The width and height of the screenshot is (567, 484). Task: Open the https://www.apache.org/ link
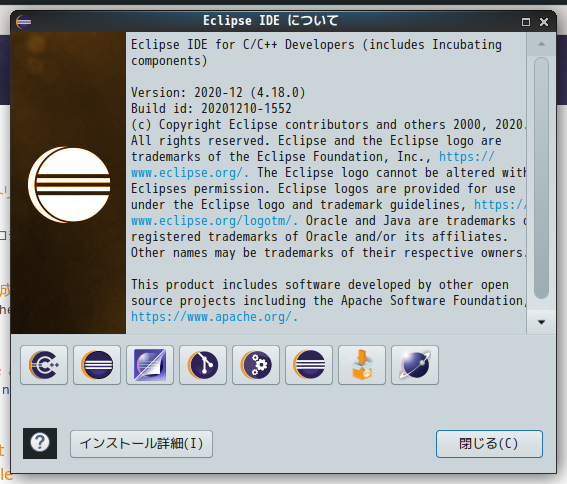(x=214, y=317)
